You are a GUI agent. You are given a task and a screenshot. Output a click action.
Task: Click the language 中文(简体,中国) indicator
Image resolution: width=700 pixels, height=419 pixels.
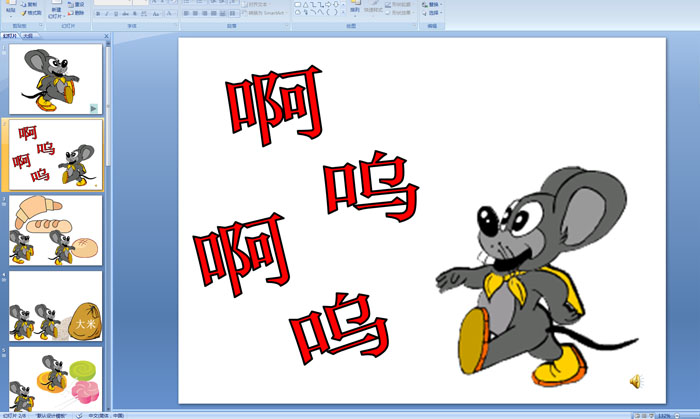(x=106, y=415)
